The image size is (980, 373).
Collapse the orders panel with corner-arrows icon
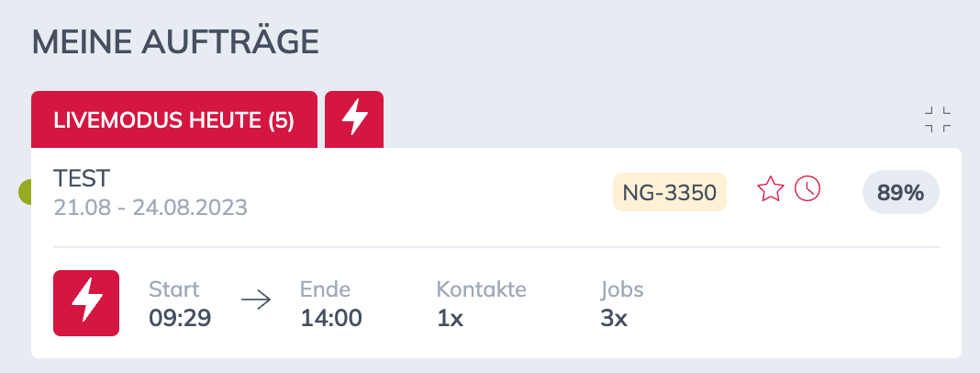tap(937, 119)
